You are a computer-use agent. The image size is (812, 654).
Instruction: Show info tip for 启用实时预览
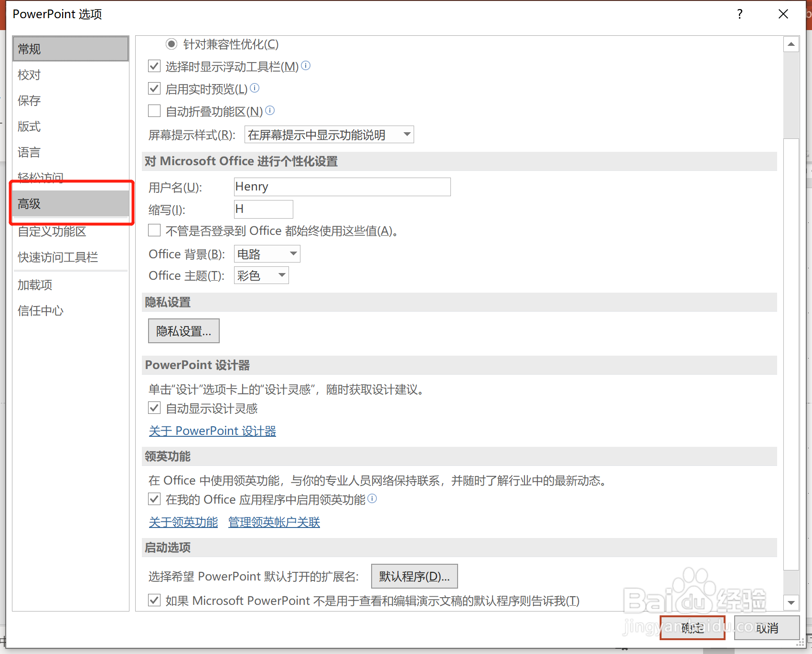pos(255,88)
